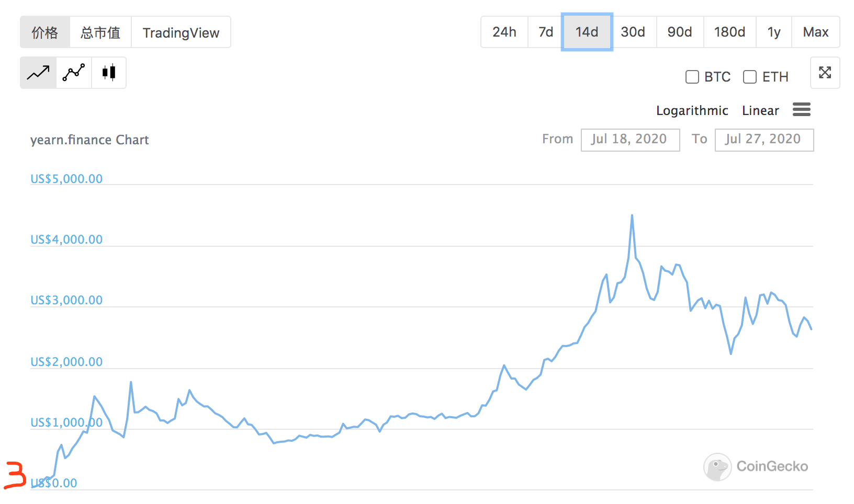This screenshot has width=854, height=504.
Task: Select the line chart type icon
Action: (38, 73)
